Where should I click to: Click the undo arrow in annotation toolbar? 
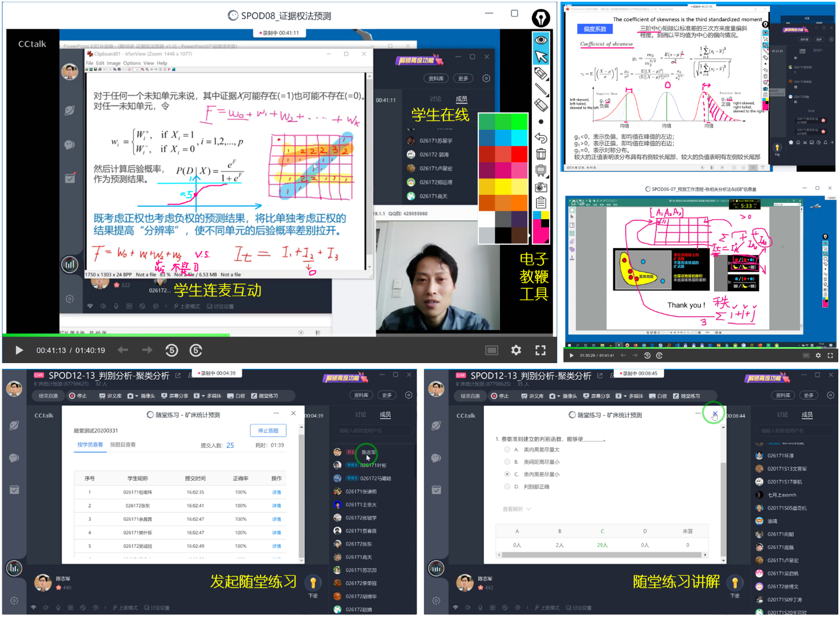(541, 138)
